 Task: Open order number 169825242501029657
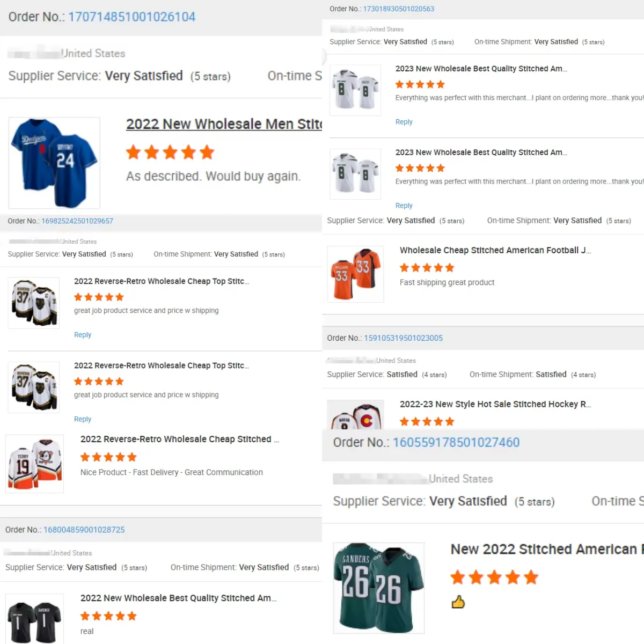77,221
